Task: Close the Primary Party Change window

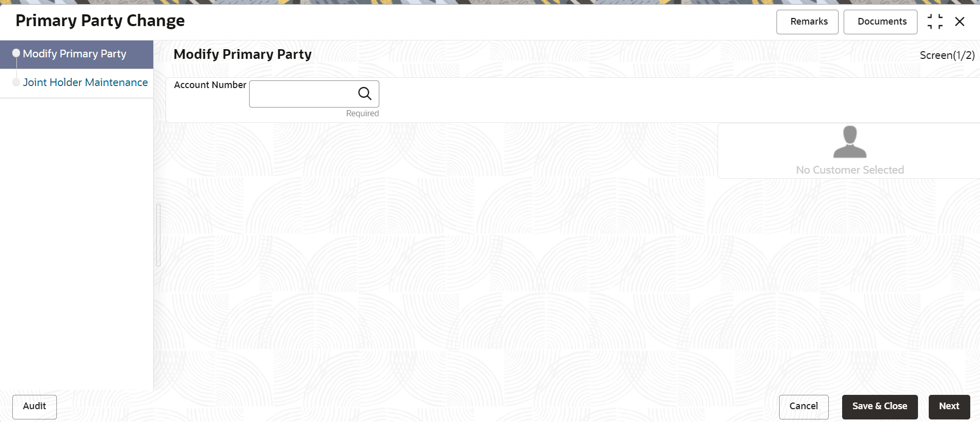Action: [x=960, y=22]
